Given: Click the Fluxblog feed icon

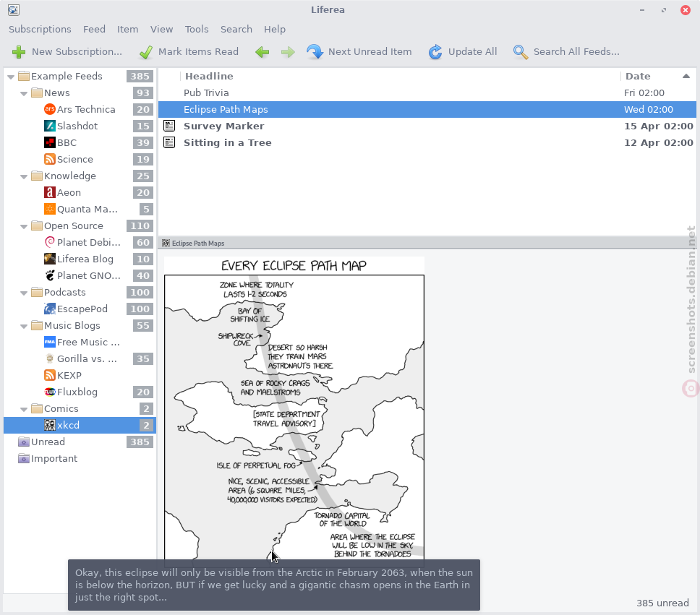Looking at the screenshot, I should pos(50,392).
